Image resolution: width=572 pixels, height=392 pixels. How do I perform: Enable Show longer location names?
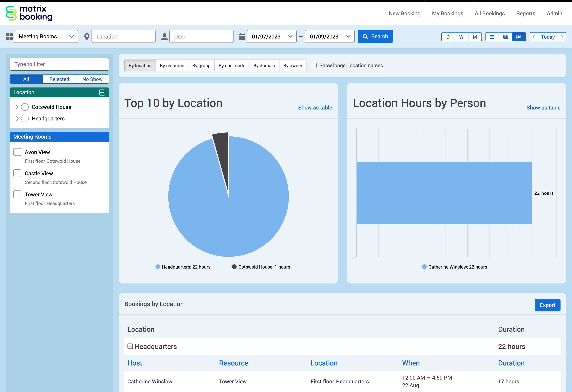[314, 65]
